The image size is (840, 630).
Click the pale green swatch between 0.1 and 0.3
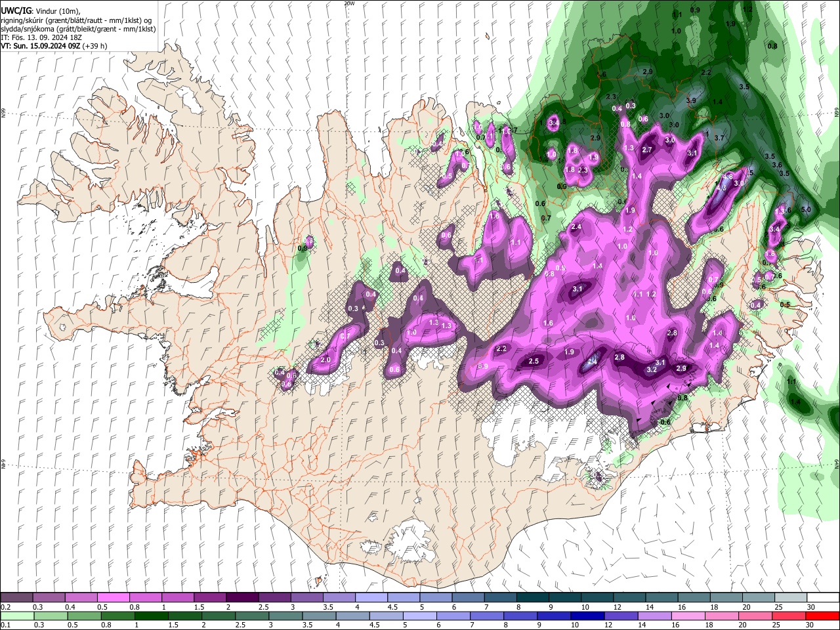tap(16, 616)
